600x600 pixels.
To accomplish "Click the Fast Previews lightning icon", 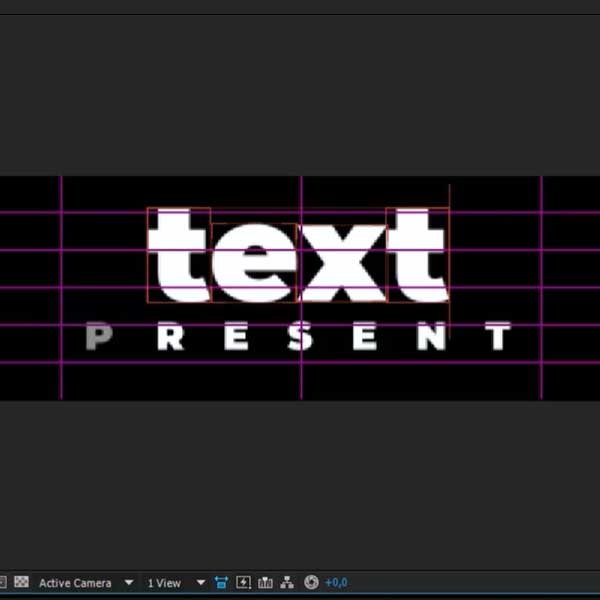I will click(243, 582).
